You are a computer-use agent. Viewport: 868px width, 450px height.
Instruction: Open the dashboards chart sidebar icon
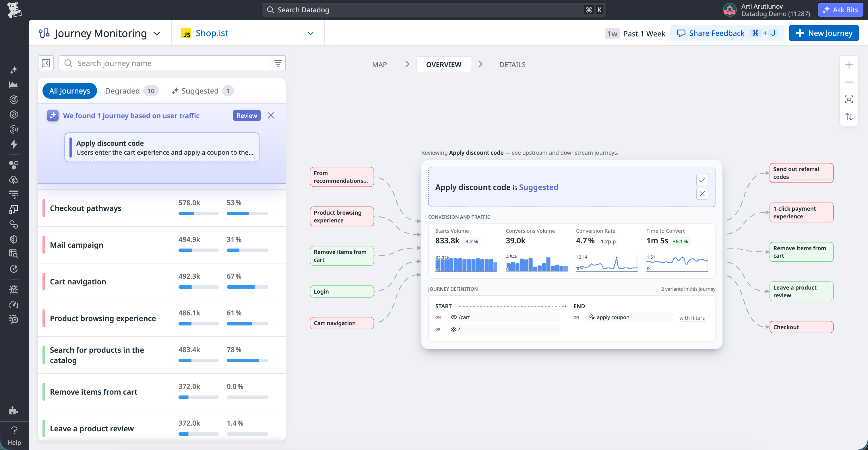14,85
